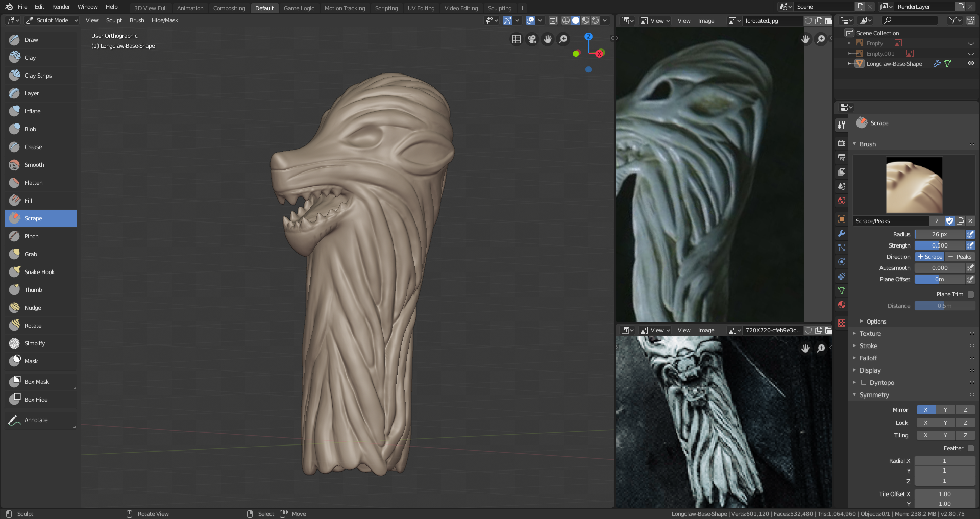Select the Thumb brush tool
This screenshot has width=980, height=519.
[40, 290]
